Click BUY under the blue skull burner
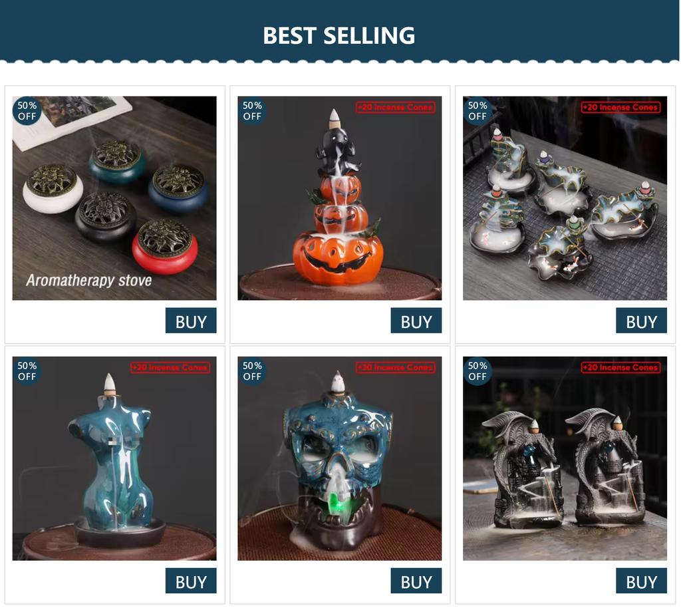The height and width of the screenshot is (616, 681). tap(416, 581)
